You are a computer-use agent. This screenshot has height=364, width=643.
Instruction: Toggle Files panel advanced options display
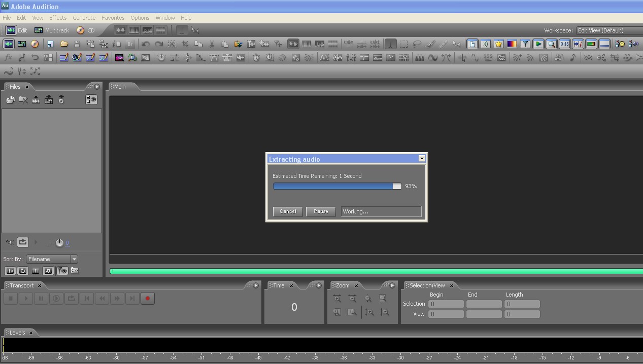tap(91, 100)
